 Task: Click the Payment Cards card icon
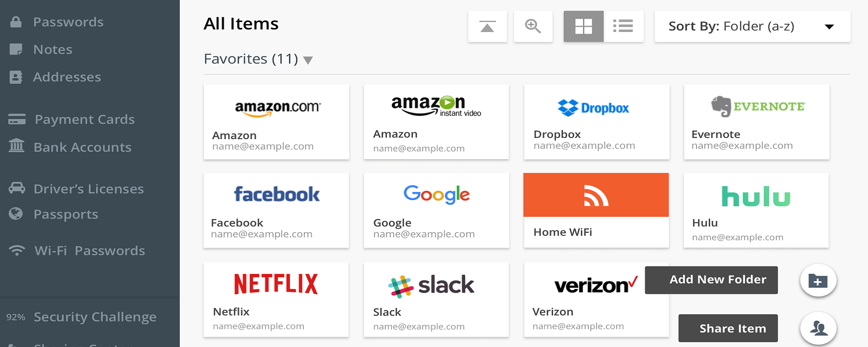point(17,119)
